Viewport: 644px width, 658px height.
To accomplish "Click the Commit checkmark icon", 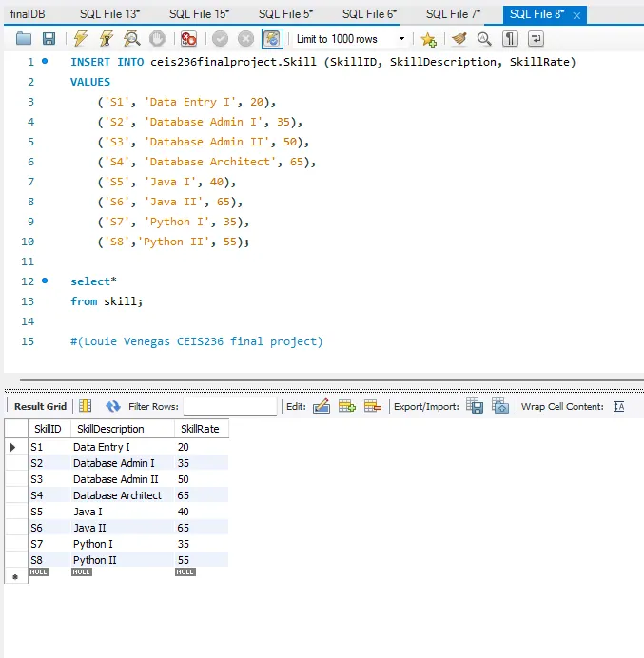I will coord(220,39).
